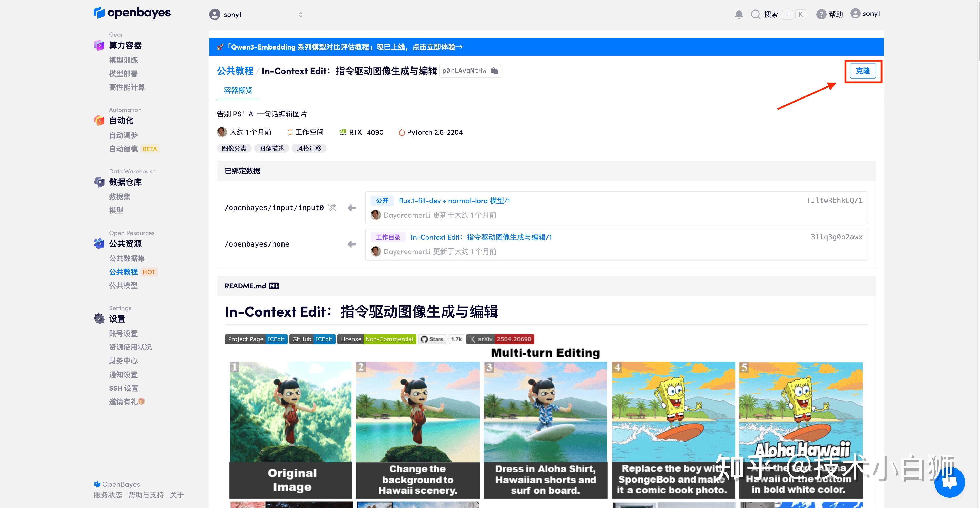
Task: Switch to the 容器概览 tab
Action: 238,91
